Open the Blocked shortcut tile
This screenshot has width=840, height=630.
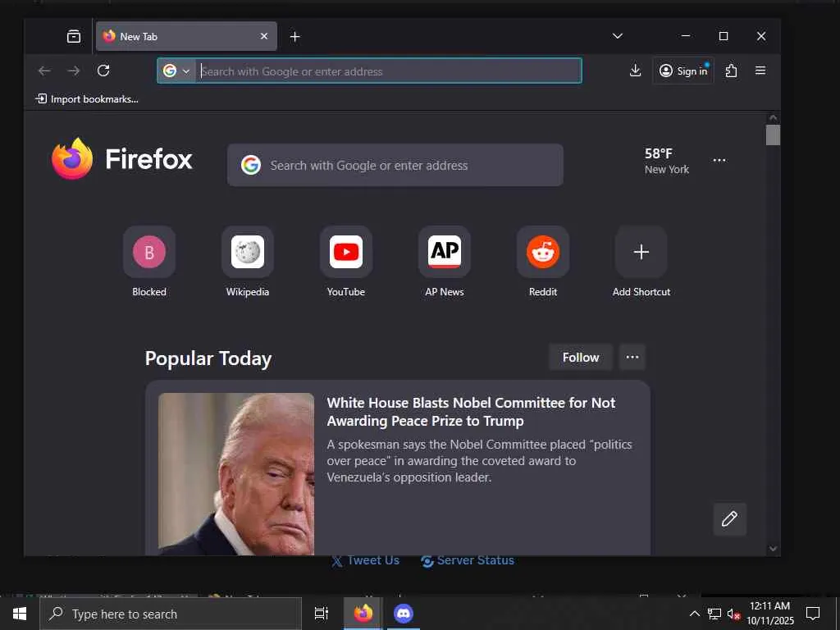click(x=149, y=262)
